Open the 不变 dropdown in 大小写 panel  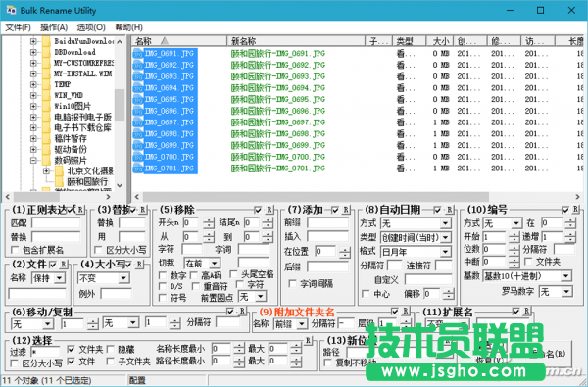(123, 278)
